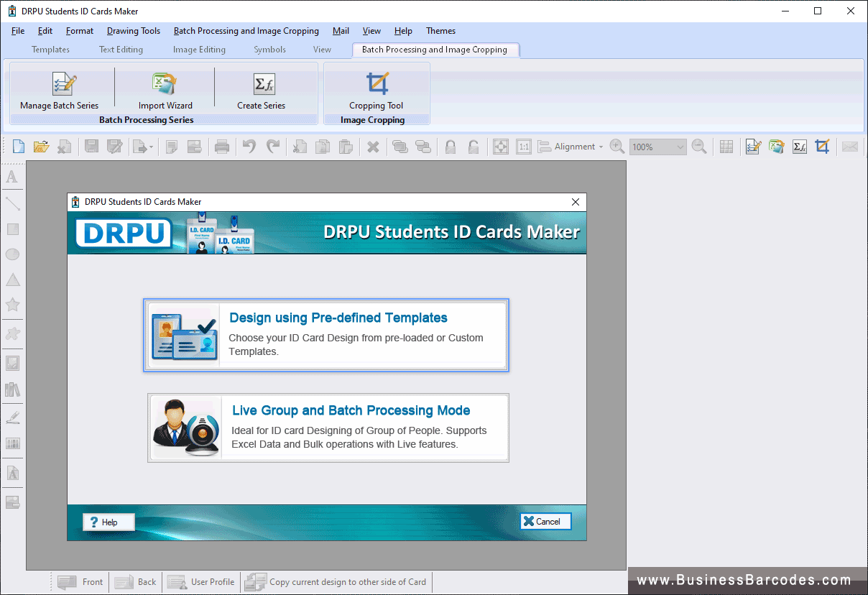The width and height of the screenshot is (868, 595).
Task: Click the Manage Batch Series icon
Action: 64,84
